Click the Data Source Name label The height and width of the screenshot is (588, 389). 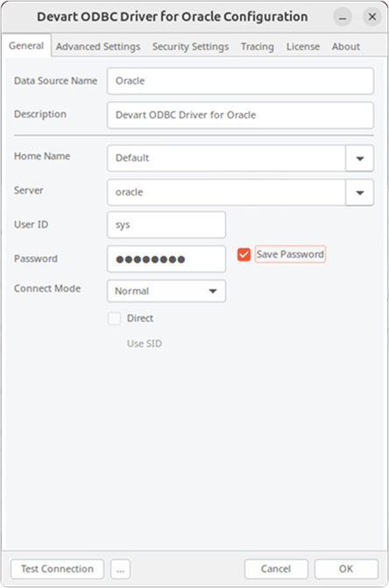point(55,81)
